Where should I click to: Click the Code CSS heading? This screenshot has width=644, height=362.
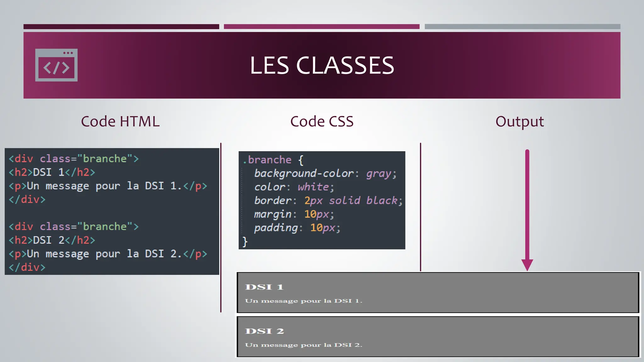click(x=322, y=122)
